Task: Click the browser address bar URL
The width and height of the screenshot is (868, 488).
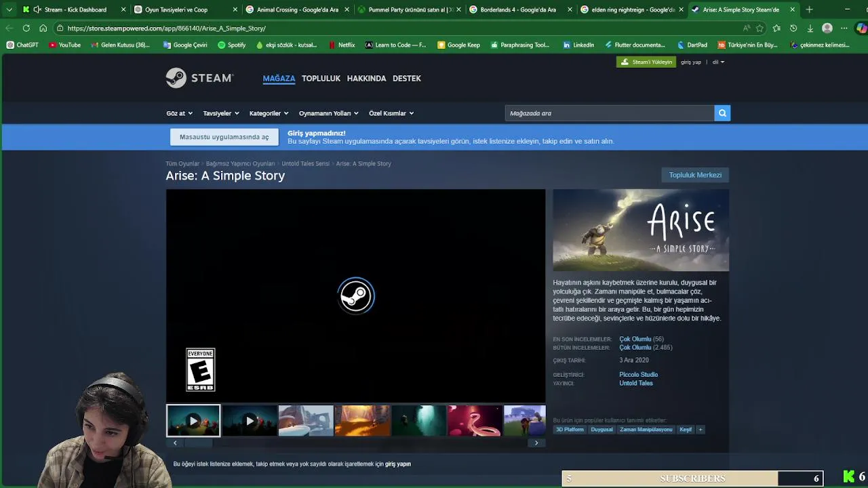Action: (x=166, y=28)
